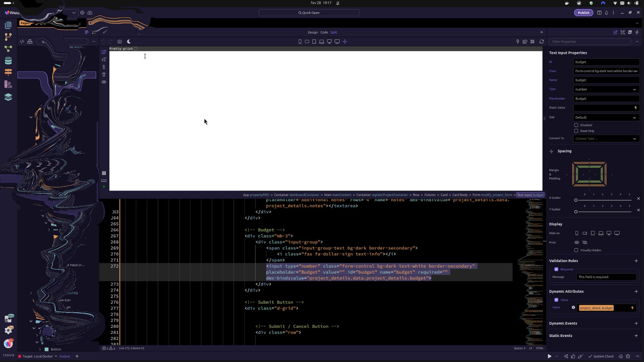Open the git source control sidebar icon
This screenshot has width=644, height=362.
(x=8, y=37)
